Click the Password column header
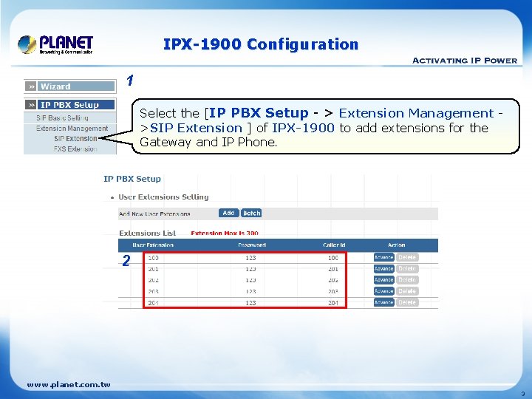This screenshot has width=532, height=399. pyautogui.click(x=252, y=245)
